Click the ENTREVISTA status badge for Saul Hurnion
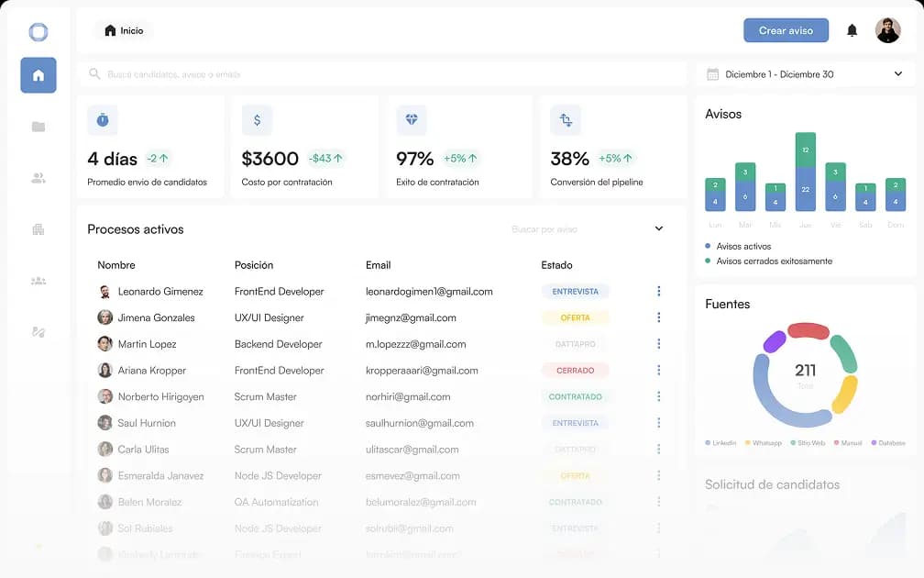This screenshot has width=924, height=578. (574, 423)
